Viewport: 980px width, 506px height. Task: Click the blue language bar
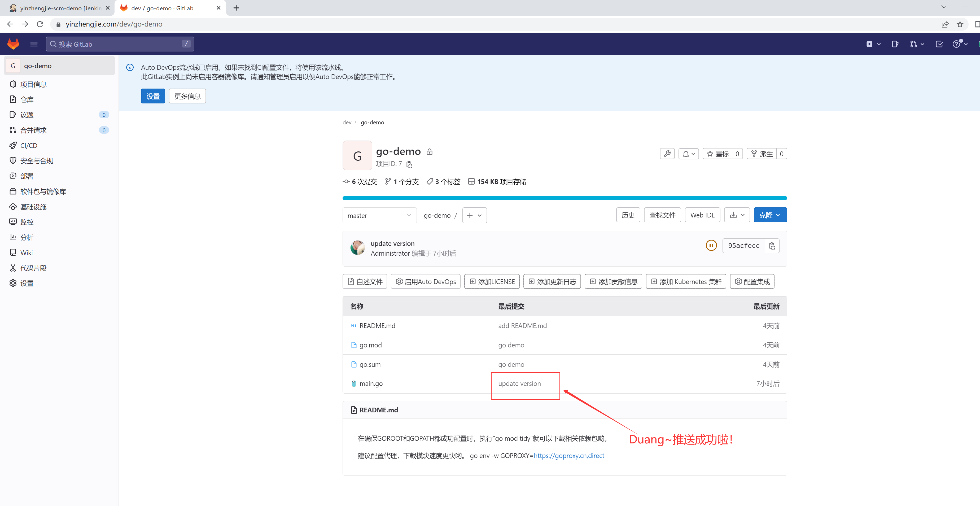(x=564, y=198)
